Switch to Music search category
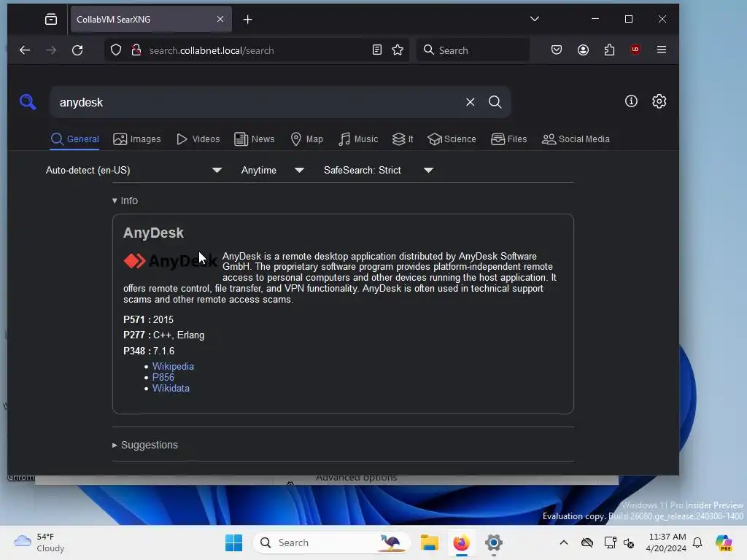This screenshot has width=747, height=560. [x=357, y=139]
